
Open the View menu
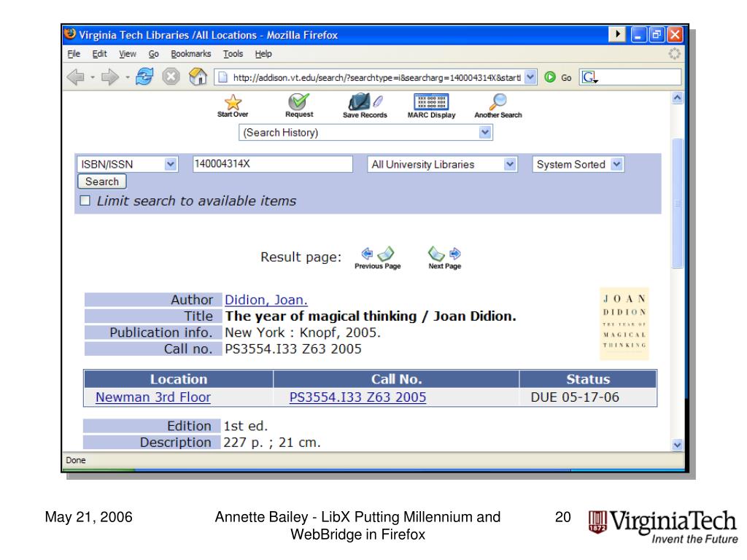pyautogui.click(x=128, y=54)
